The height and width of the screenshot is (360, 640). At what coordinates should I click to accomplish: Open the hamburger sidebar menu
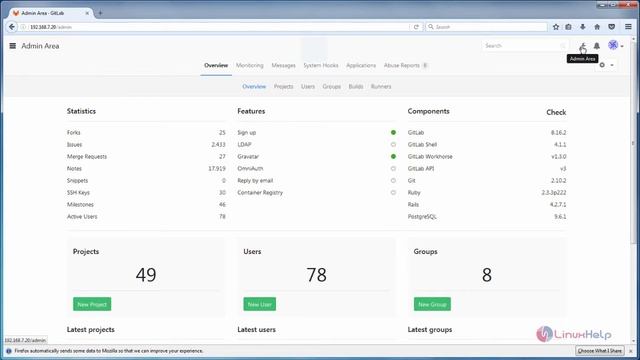point(13,46)
